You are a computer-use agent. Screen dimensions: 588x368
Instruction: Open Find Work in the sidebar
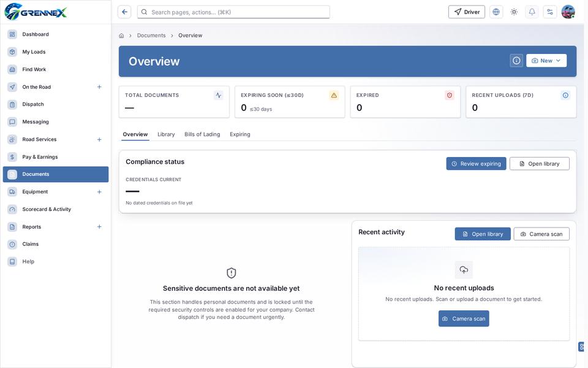[56, 69]
